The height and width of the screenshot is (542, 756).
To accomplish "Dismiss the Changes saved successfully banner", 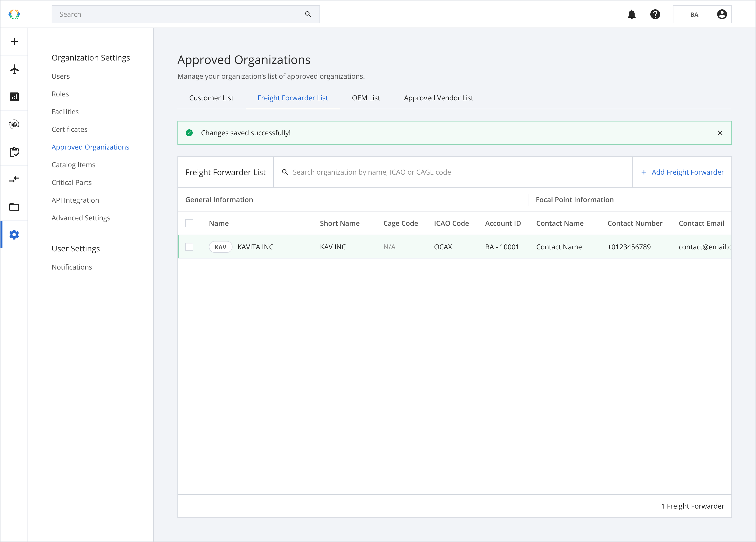I will [x=720, y=133].
